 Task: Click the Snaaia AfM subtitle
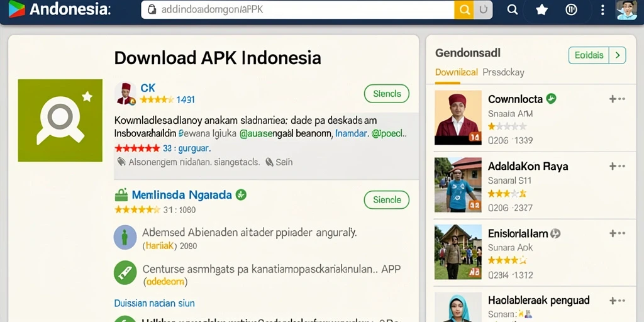click(x=510, y=113)
